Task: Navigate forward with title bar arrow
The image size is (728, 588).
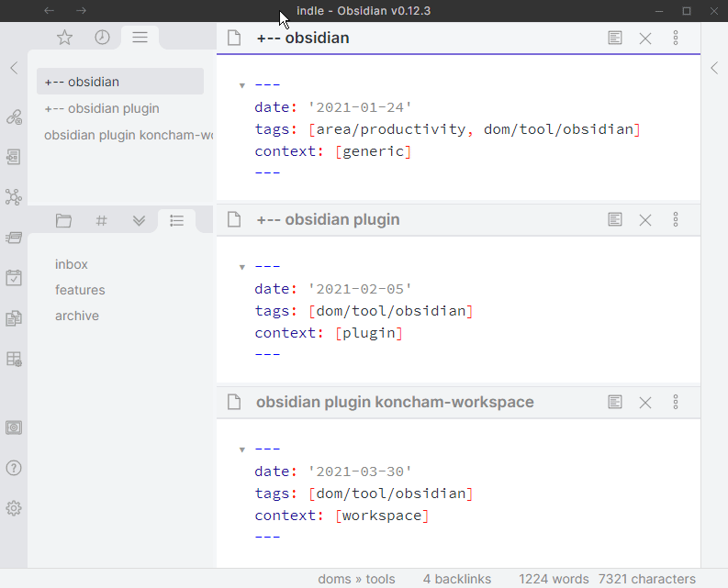Action: (82, 10)
